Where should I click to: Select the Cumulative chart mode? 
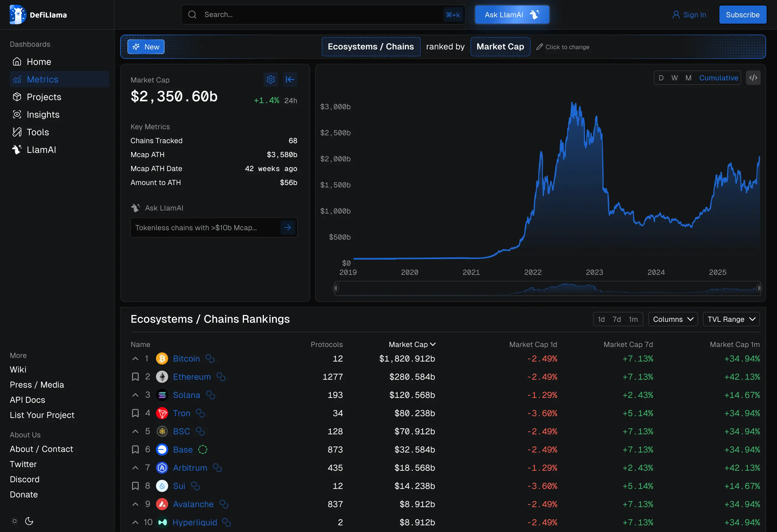coord(718,78)
